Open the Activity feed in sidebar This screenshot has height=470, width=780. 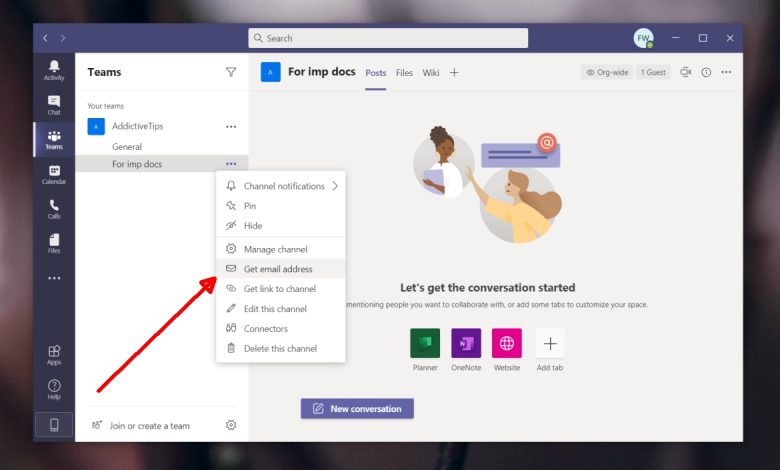[54, 70]
